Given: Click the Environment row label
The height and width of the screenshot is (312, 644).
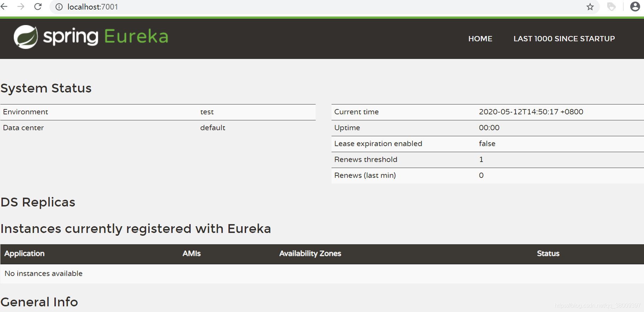Looking at the screenshot, I should coord(25,112).
